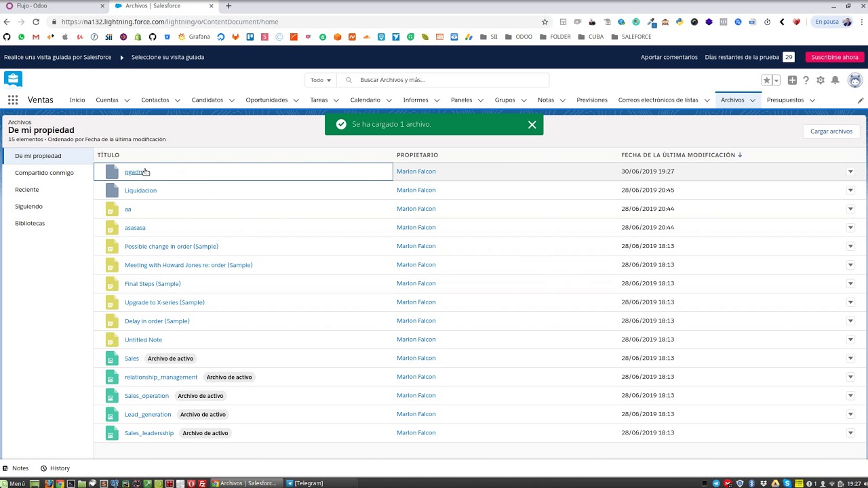Bookmark page with the address bar star
The height and width of the screenshot is (488, 868).
[x=545, y=22]
